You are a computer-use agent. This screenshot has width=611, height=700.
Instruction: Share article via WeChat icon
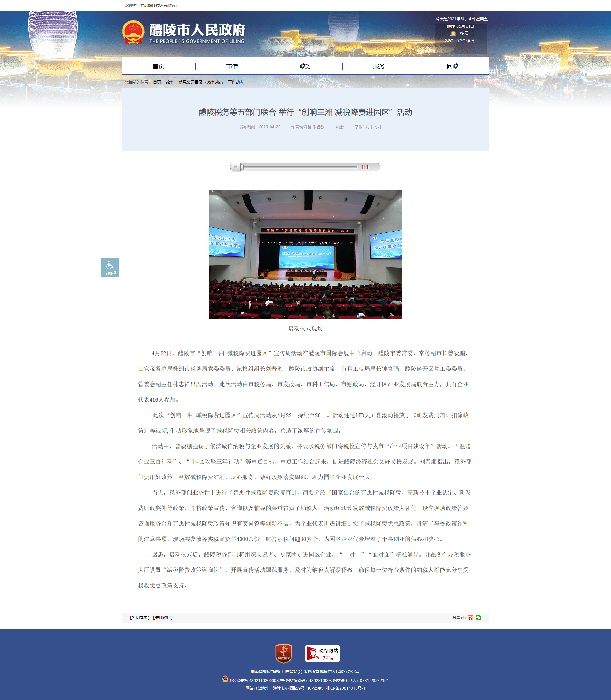478,618
